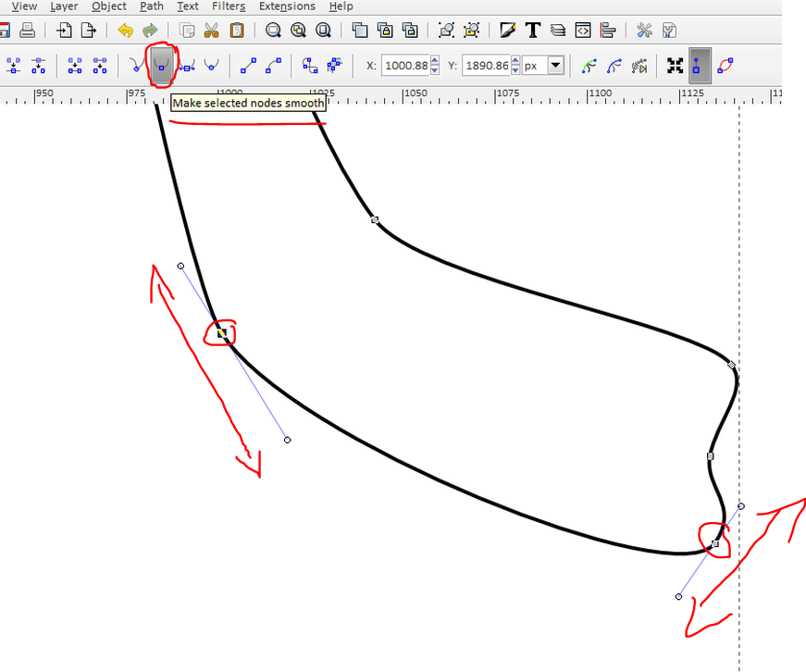This screenshot has height=672, width=806.
Task: Increase the X coordinate with stepper
Action: 437,62
